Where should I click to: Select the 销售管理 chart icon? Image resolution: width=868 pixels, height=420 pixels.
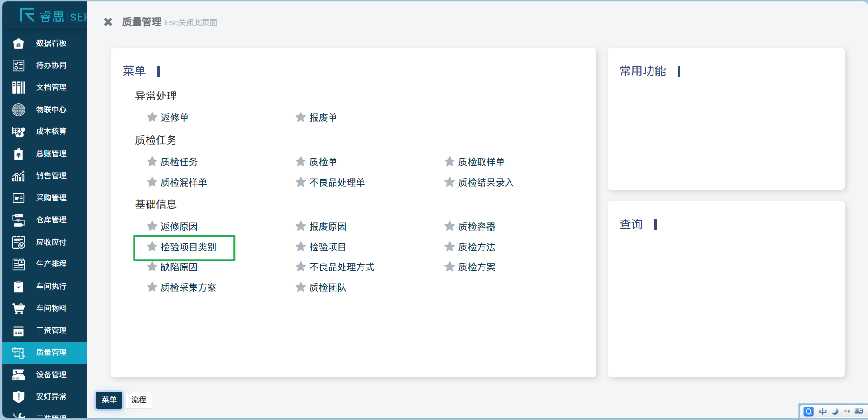(x=19, y=176)
